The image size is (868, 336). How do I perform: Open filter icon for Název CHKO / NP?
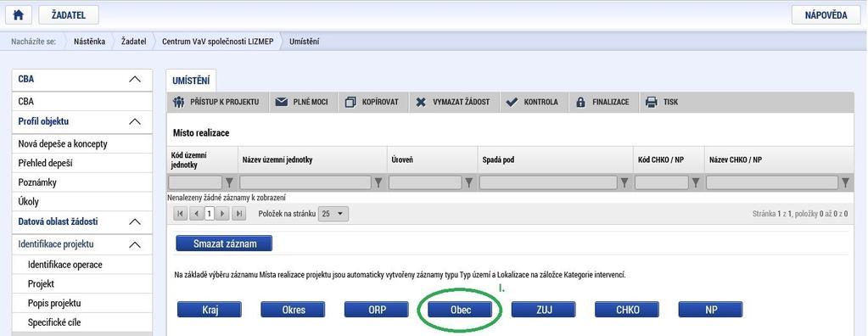pyautogui.click(x=845, y=182)
